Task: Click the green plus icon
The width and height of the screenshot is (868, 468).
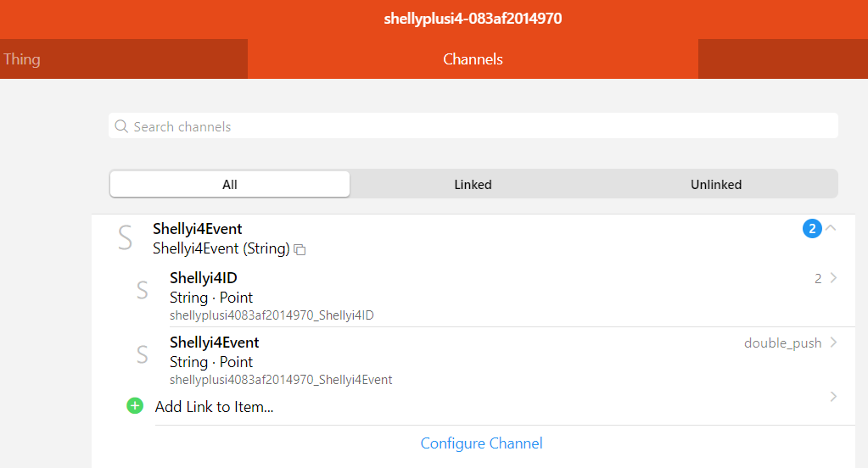Action: (x=135, y=406)
